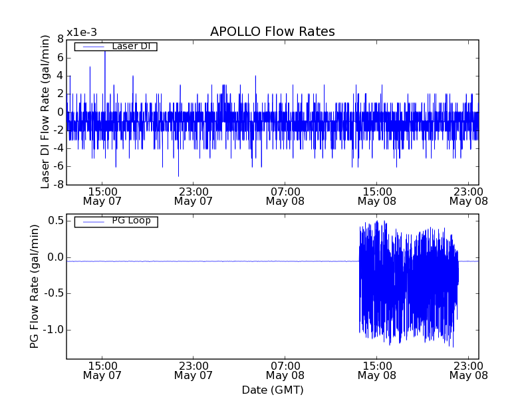Click the Laser DI Flow Rate y-axis label
Viewport: 532px width, 399px height.
coord(46,112)
